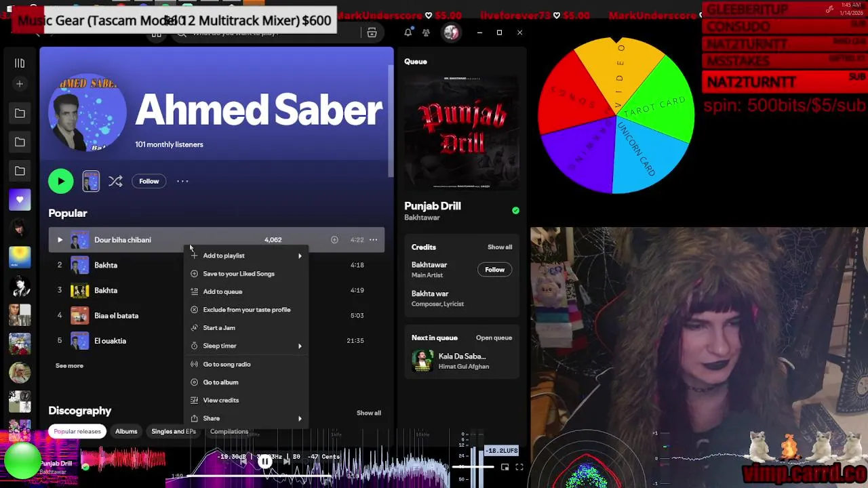Click Bakhtawar artist under Punjab Drill
The height and width of the screenshot is (488, 868).
pyautogui.click(x=422, y=218)
